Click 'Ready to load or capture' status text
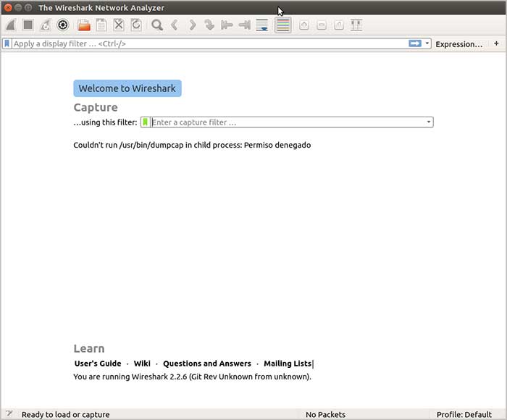507x420 pixels. (66, 414)
